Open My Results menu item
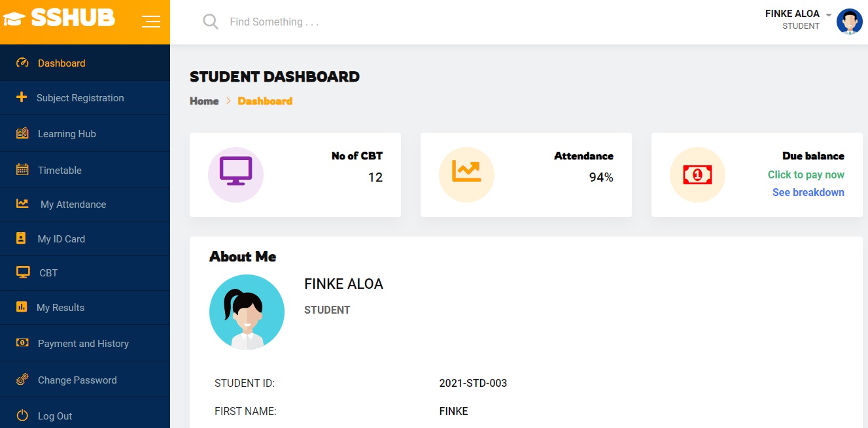This screenshot has height=428, width=868. point(60,308)
